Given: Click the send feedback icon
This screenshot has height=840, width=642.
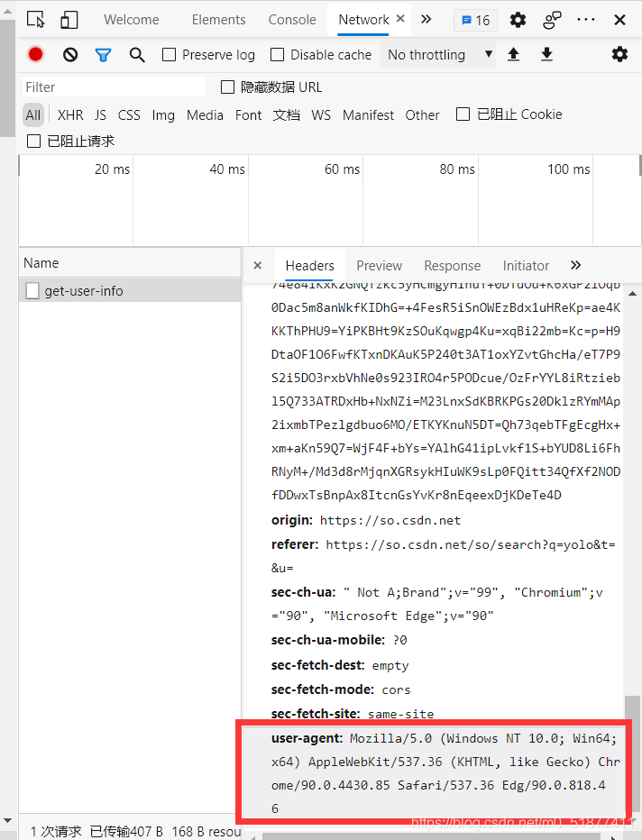Looking at the screenshot, I should coord(552,21).
